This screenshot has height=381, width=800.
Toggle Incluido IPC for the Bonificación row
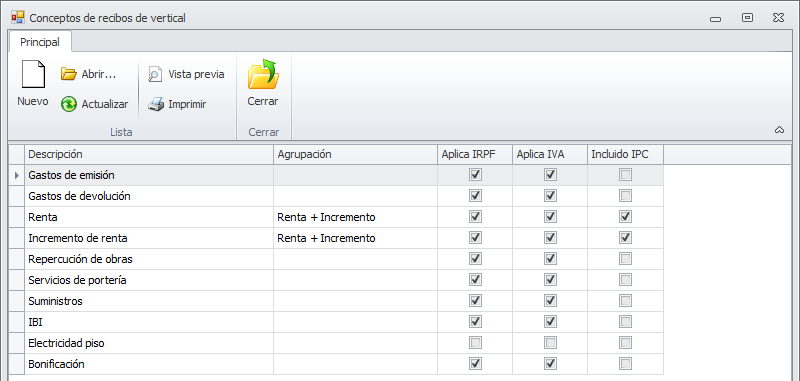point(626,364)
